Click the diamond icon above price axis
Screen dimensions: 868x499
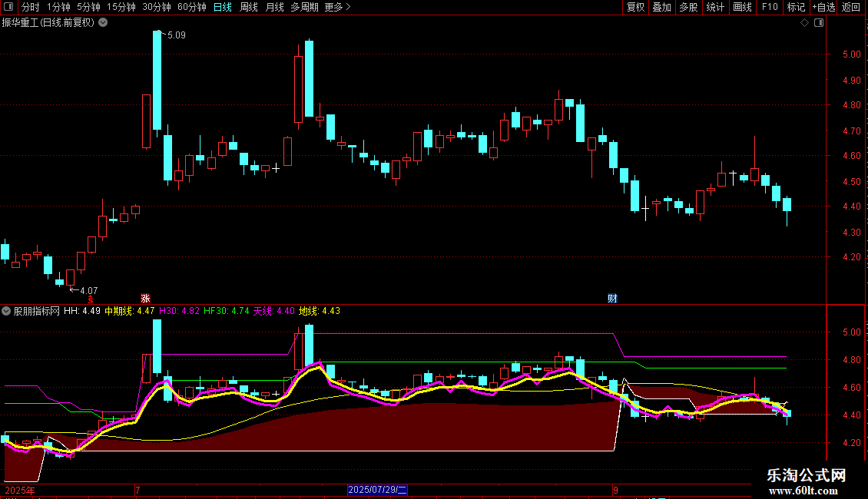(805, 23)
